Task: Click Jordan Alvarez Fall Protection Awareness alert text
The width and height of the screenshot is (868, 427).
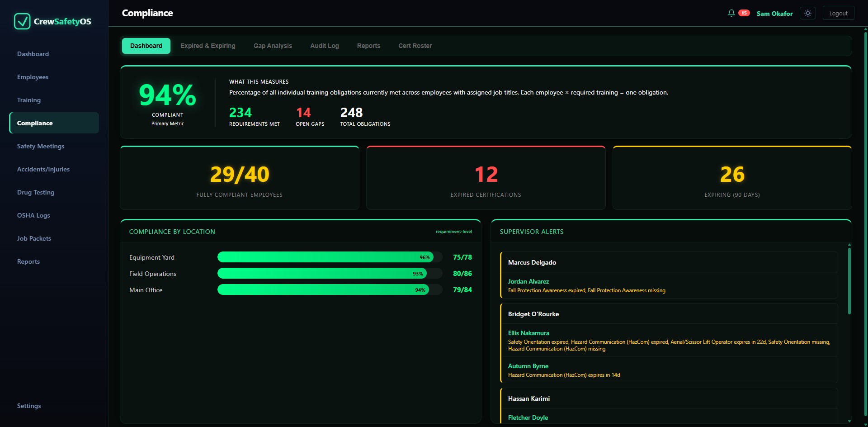Action: (x=587, y=290)
